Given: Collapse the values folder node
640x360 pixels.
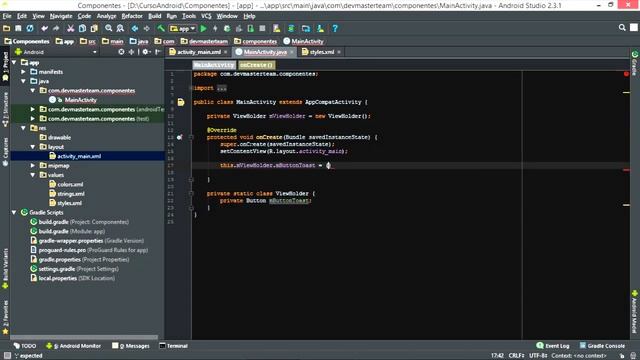Looking at the screenshot, I should point(33,175).
